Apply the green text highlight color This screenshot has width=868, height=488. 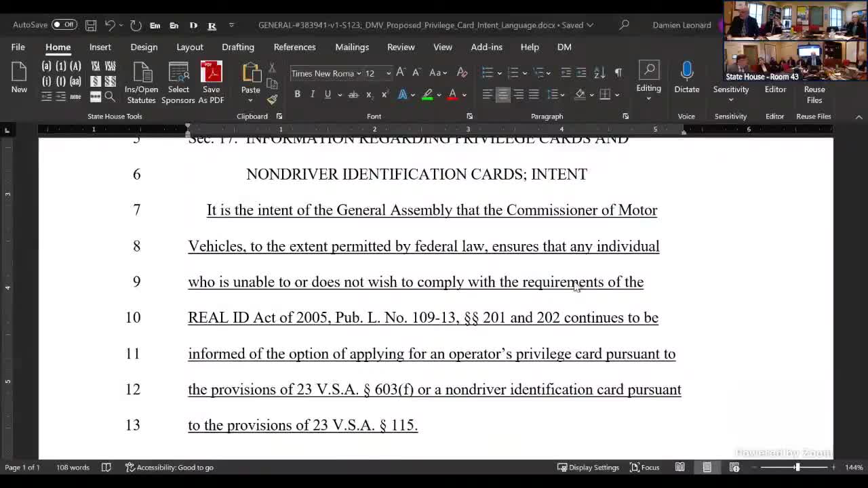[427, 95]
